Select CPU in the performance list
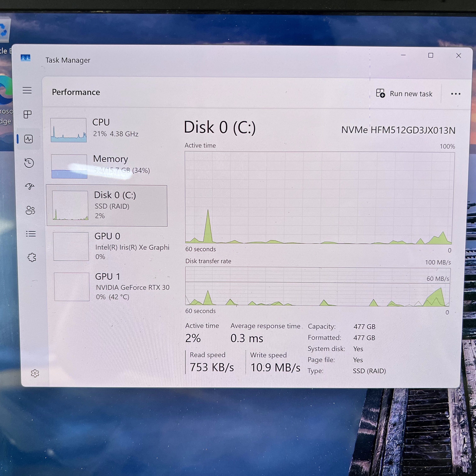 point(108,130)
